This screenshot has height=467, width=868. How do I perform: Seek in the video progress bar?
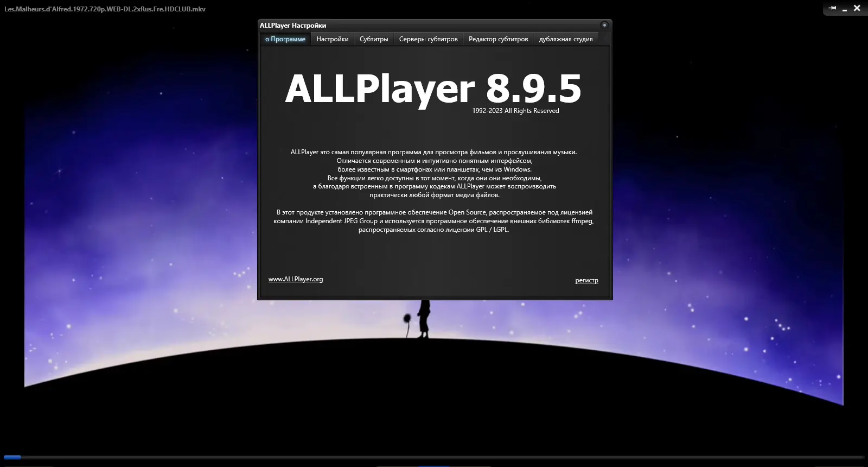[x=434, y=457]
